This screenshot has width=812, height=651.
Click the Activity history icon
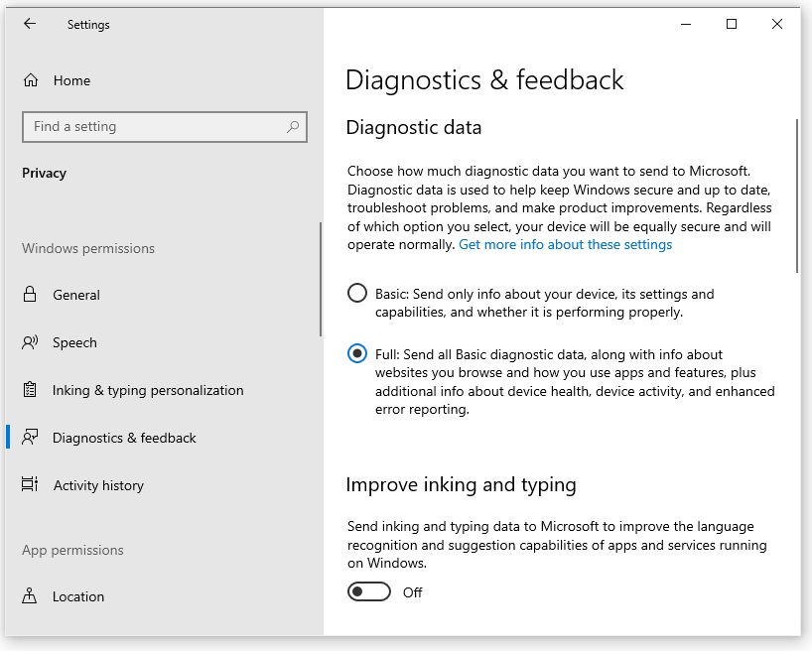30,484
